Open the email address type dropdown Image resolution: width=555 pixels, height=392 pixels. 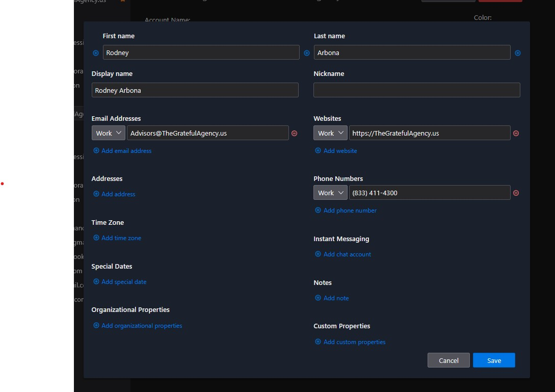click(109, 133)
